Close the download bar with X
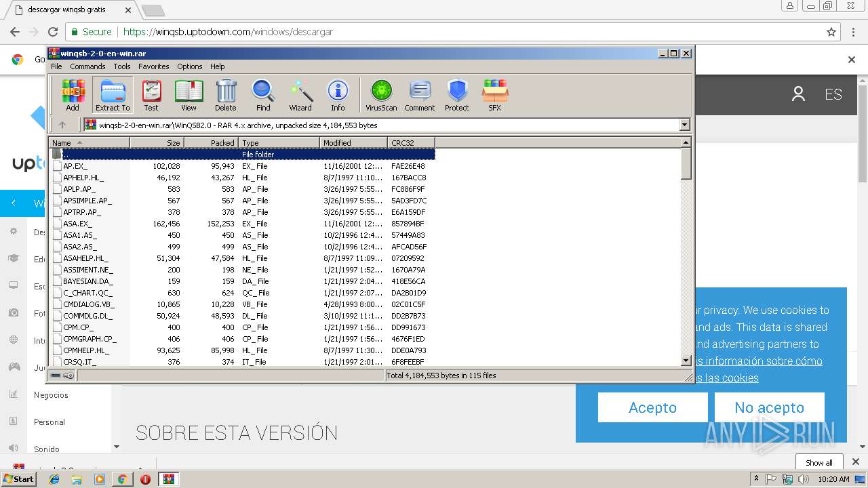Screen dimensions: 868x488 (855, 462)
